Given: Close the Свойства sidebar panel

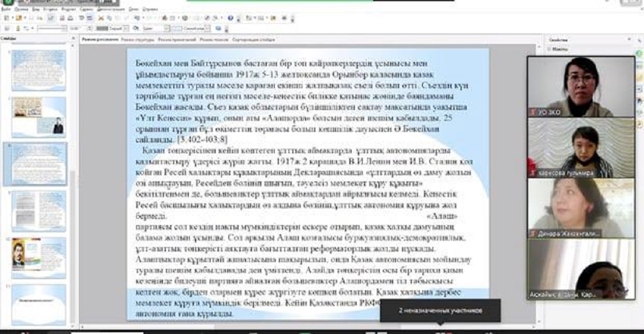Looking at the screenshot, I should tap(630, 39).
